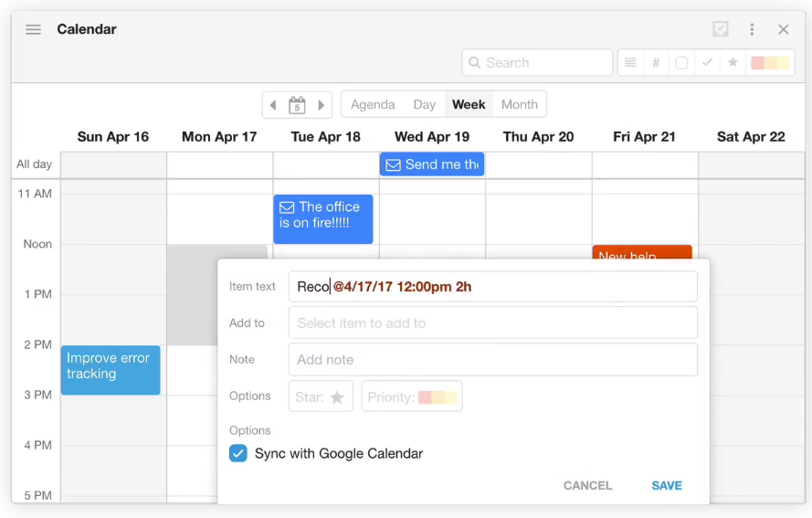This screenshot has width=812, height=518.
Task: Click the priority color filter in toolbar
Action: tap(770, 63)
